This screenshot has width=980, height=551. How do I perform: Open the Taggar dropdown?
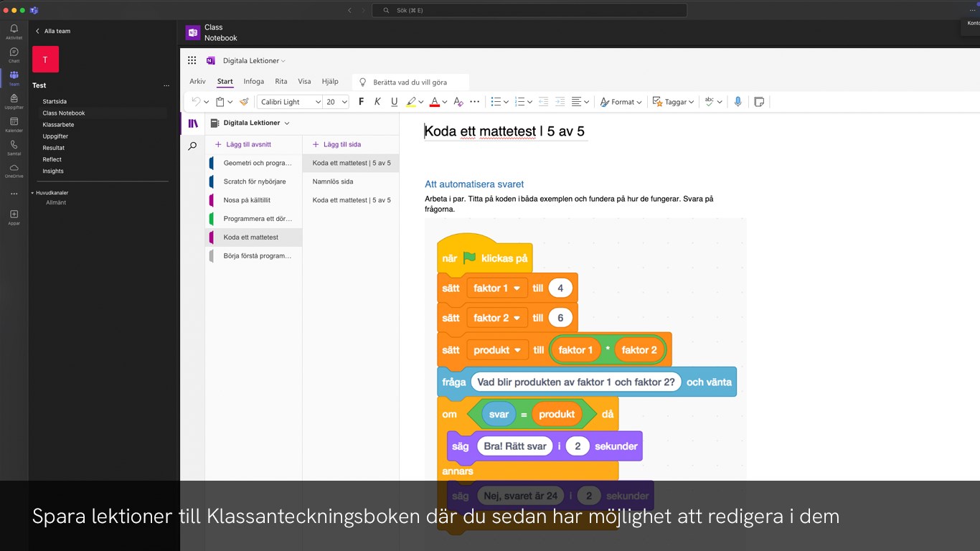click(x=673, y=102)
